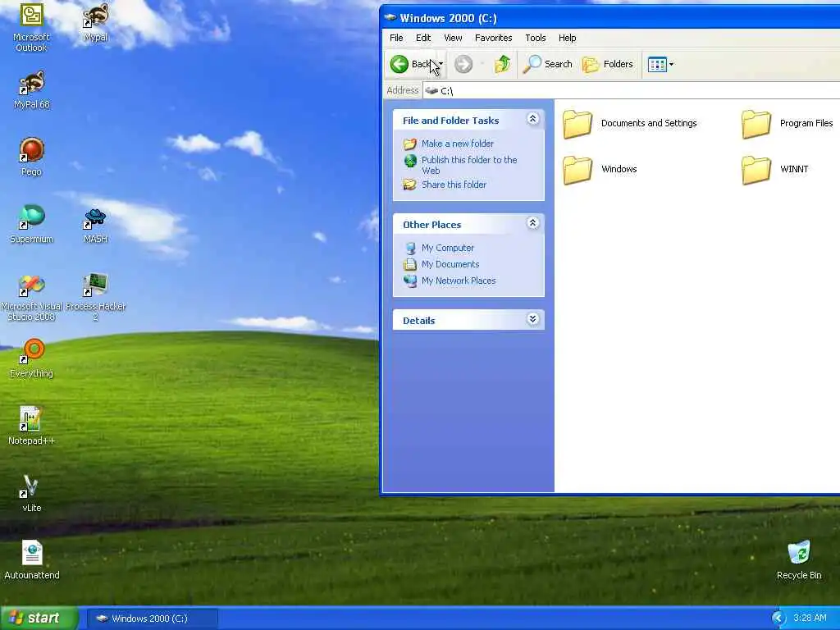Select the Recycle Bin icon
The width and height of the screenshot is (840, 630).
[x=799, y=560]
